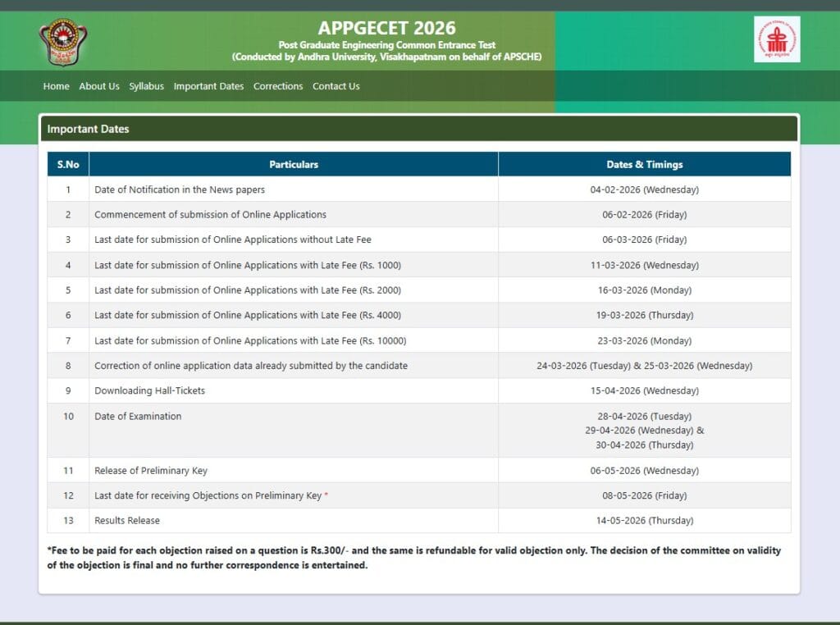The image size is (840, 625).
Task: Open the About Us page
Action: pyautogui.click(x=98, y=86)
